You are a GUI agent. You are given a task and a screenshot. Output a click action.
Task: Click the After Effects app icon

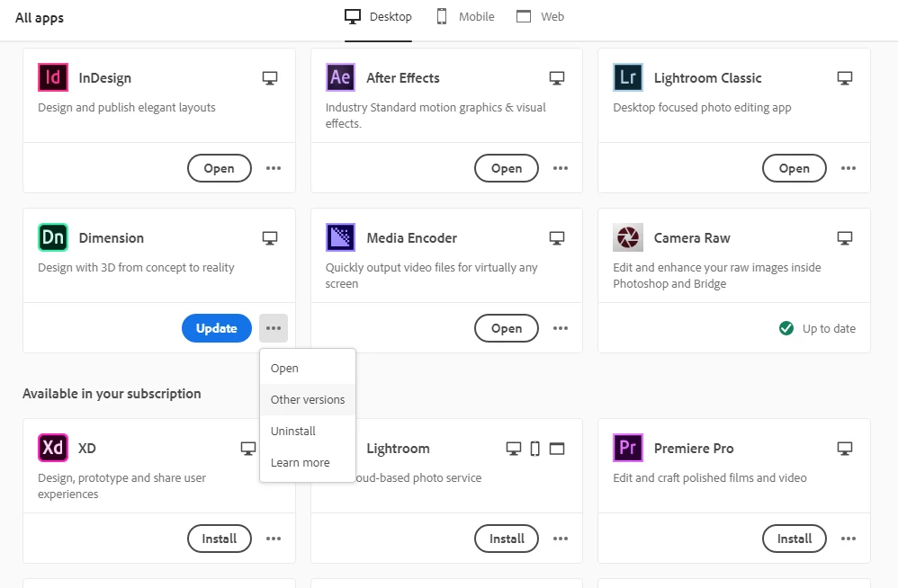pyautogui.click(x=340, y=77)
